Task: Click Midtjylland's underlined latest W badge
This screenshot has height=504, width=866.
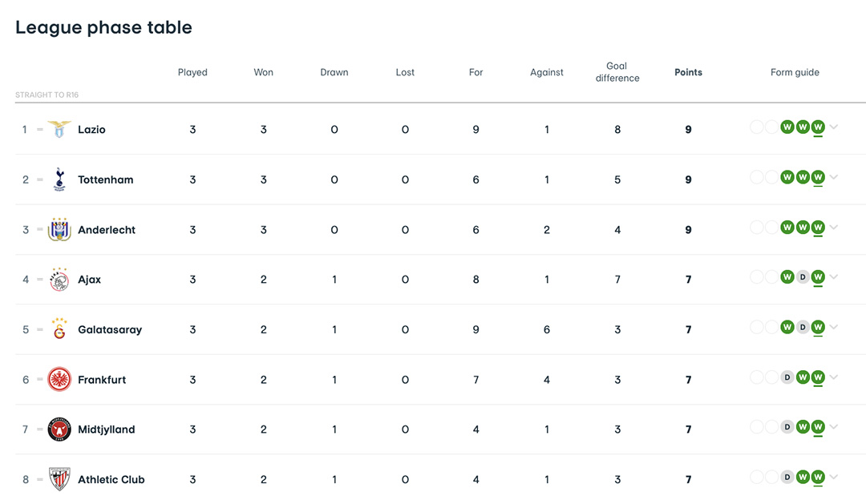Action: pyautogui.click(x=818, y=427)
